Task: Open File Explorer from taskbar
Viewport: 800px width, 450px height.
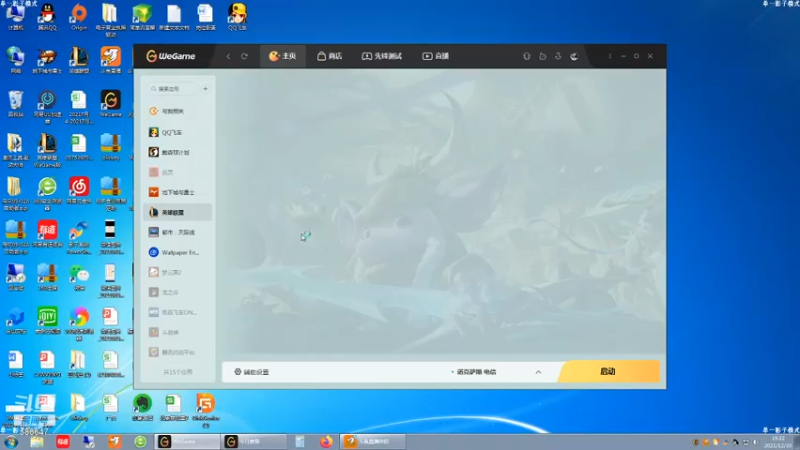Action: (x=37, y=442)
